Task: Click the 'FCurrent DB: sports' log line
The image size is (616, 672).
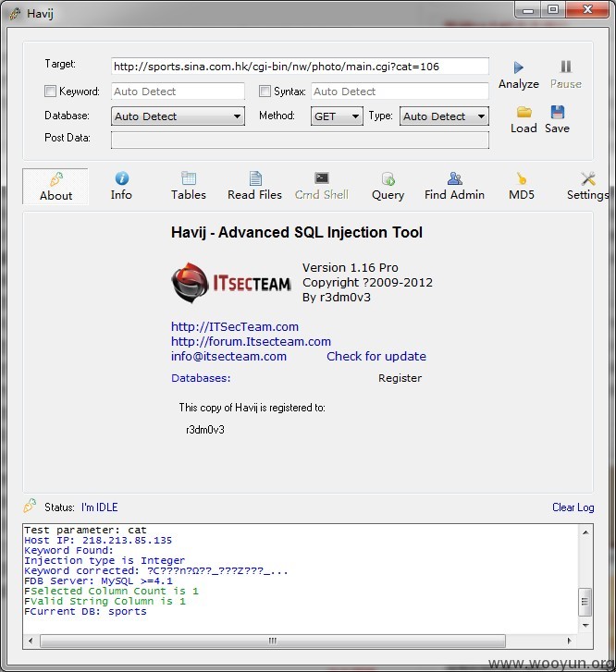Action: click(85, 612)
